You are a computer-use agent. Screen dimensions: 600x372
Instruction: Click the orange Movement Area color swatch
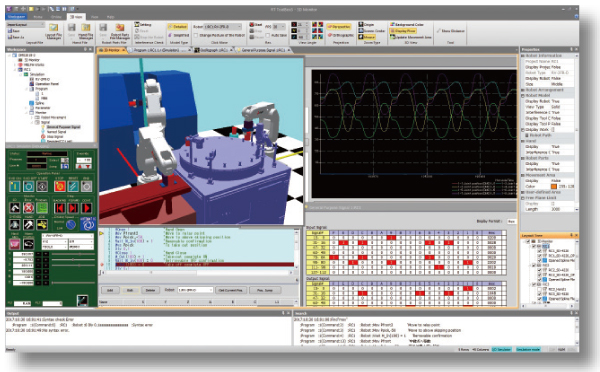coord(553,186)
